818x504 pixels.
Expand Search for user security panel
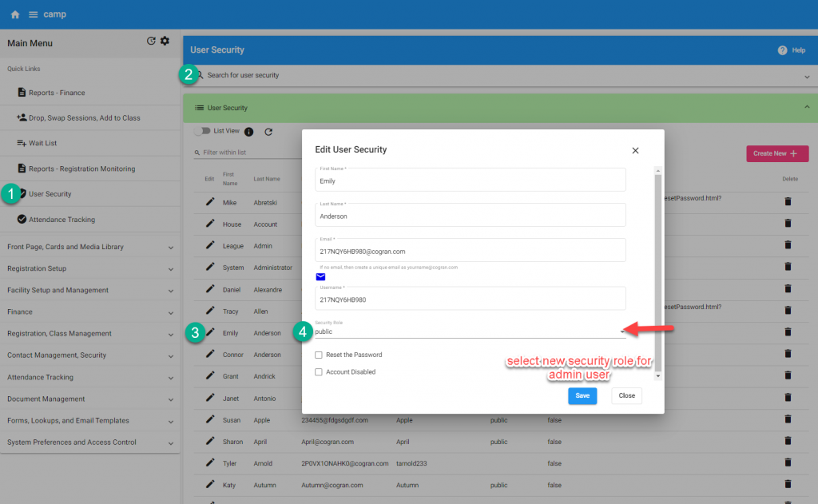pos(806,76)
